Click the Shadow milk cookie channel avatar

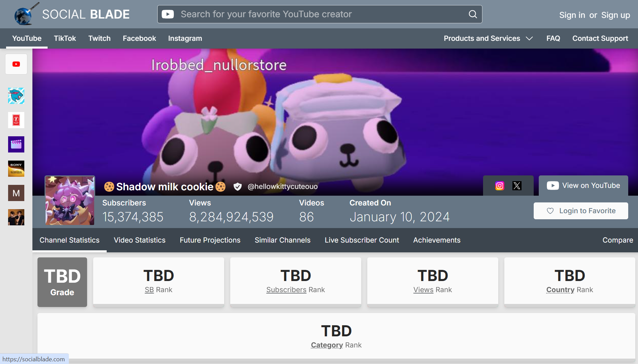pyautogui.click(x=70, y=200)
